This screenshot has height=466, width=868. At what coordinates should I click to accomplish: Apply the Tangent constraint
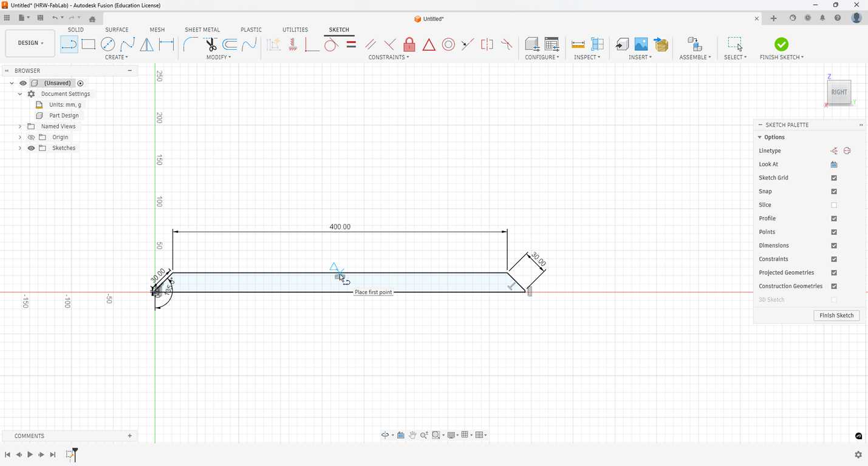332,44
